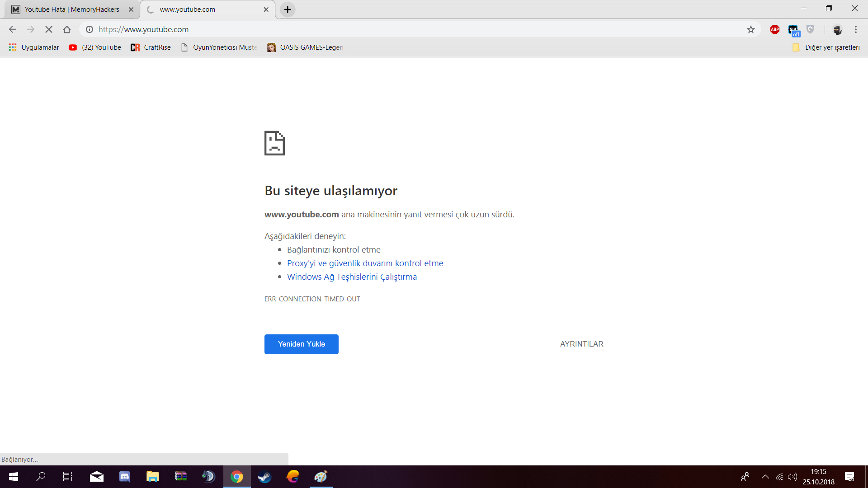Open Steam from the taskbar
This screenshot has height=488, width=868.
265,477
